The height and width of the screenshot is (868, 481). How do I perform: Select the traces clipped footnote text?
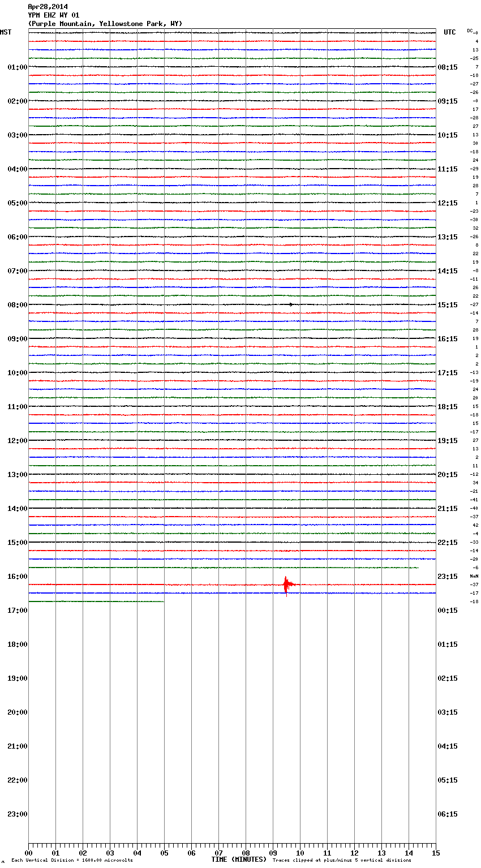pos(342,861)
